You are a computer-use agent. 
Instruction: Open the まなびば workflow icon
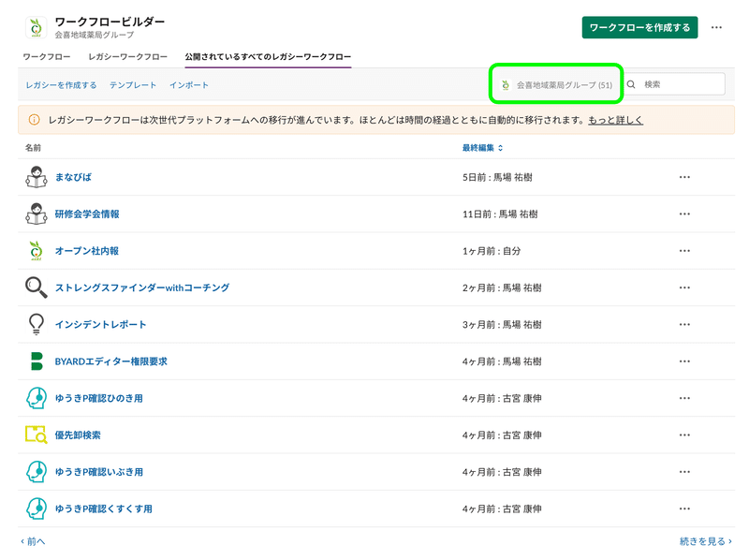click(x=37, y=177)
